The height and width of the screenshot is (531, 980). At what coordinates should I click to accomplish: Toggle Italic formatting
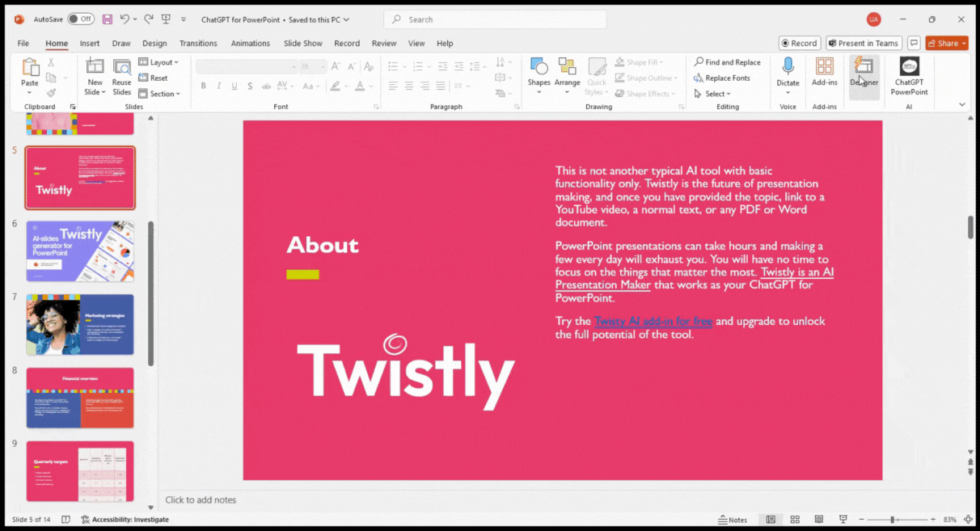(x=218, y=86)
